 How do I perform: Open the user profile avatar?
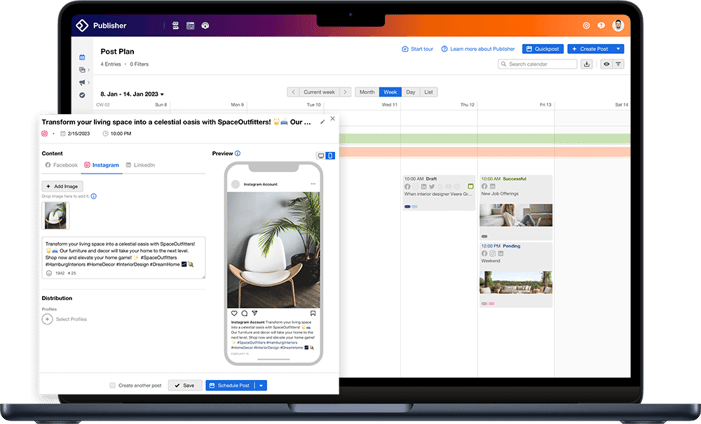point(618,25)
